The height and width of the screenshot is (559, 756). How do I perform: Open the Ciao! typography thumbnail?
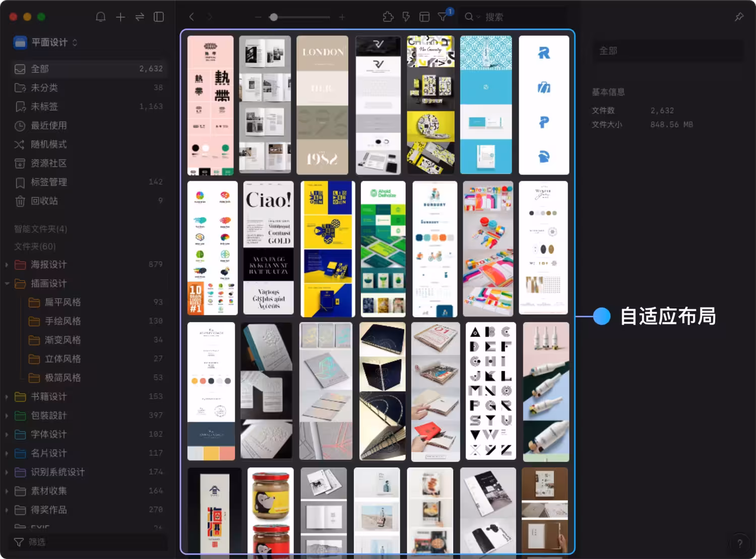268,249
